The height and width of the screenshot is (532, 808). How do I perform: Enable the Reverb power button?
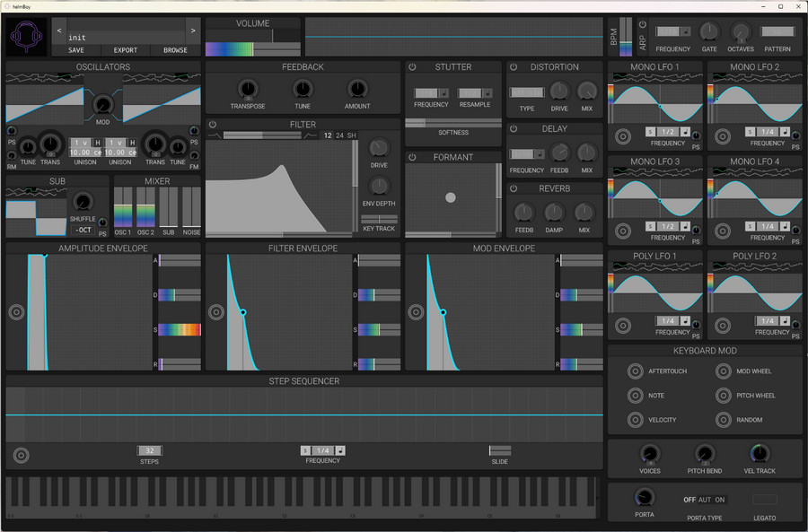pyautogui.click(x=514, y=188)
